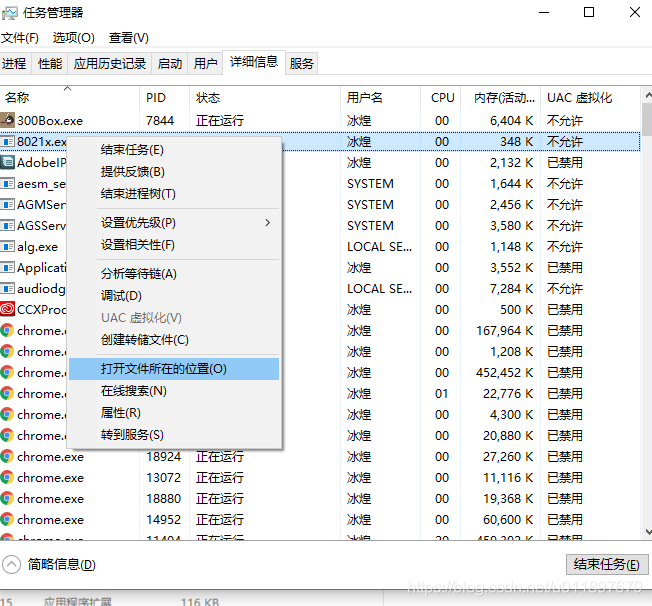Switch to the 应用历史记录 tab
652x606 pixels.
pyautogui.click(x=110, y=64)
